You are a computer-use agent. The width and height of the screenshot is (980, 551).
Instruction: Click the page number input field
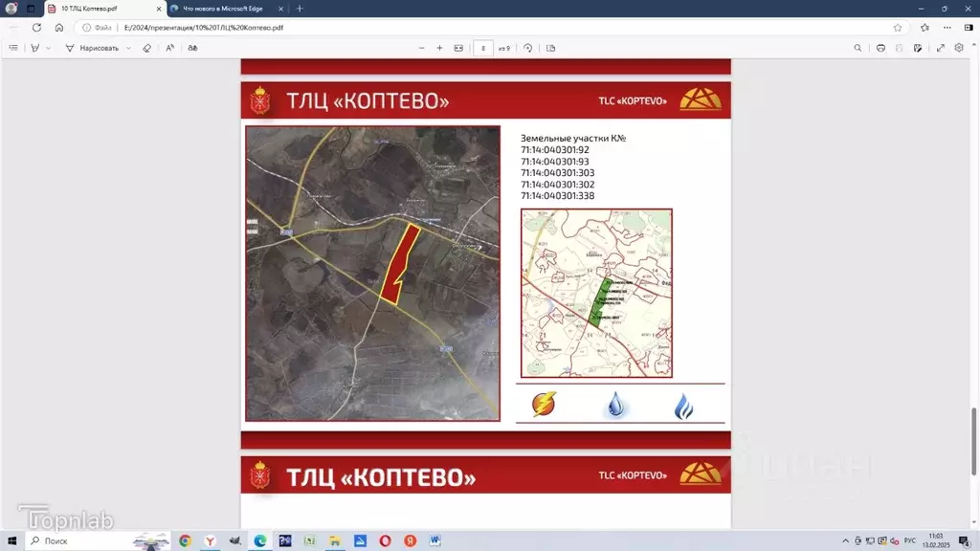(x=483, y=48)
